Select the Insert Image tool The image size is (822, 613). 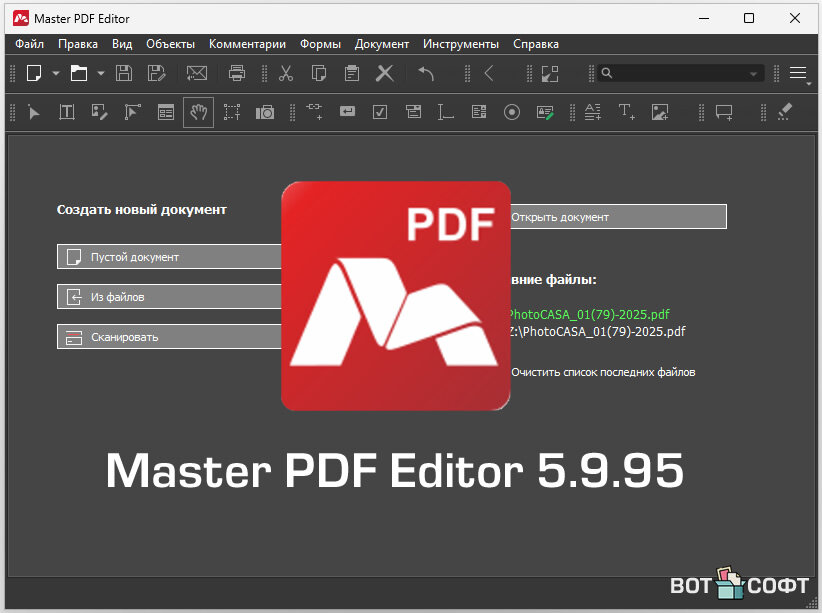[x=659, y=112]
